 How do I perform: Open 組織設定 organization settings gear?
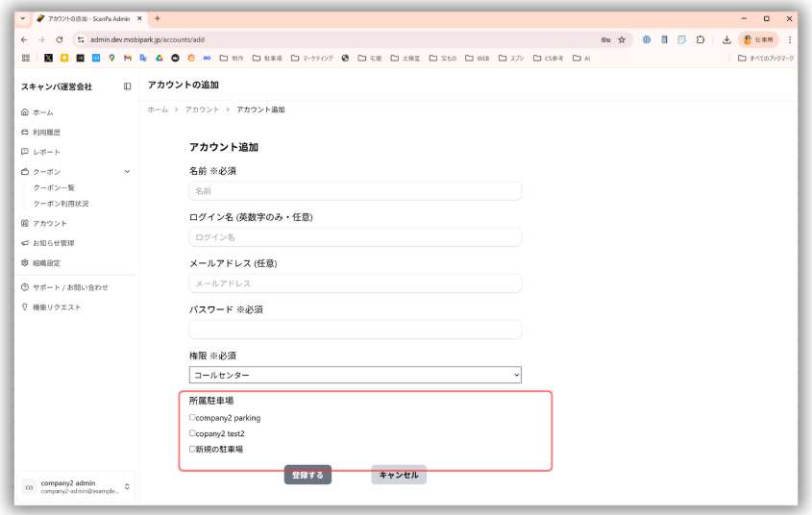point(25,262)
